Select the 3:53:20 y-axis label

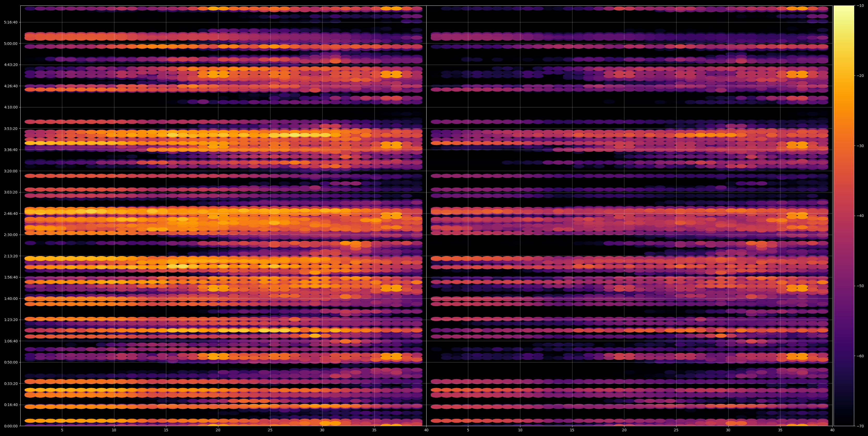(x=10, y=129)
